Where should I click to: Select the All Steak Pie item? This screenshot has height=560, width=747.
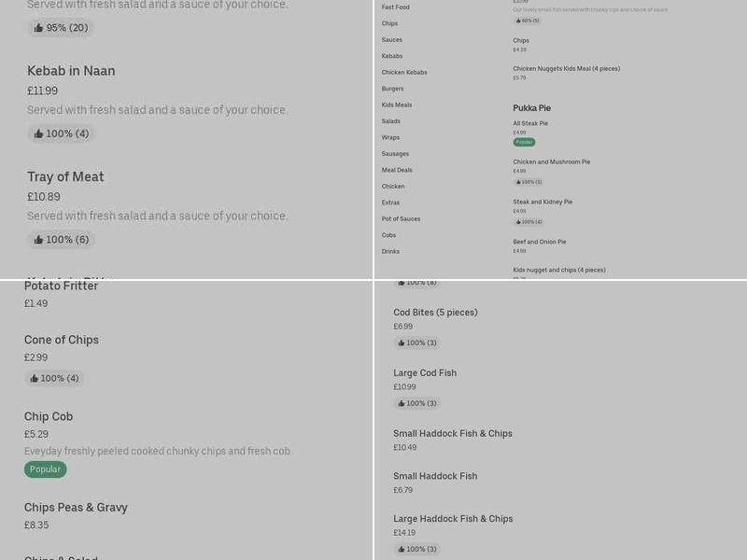pos(530,123)
